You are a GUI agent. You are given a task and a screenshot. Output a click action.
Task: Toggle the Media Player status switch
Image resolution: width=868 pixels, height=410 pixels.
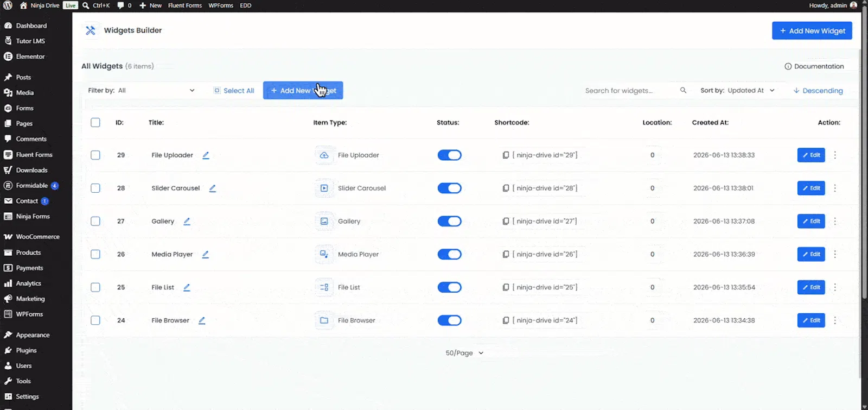pyautogui.click(x=450, y=254)
